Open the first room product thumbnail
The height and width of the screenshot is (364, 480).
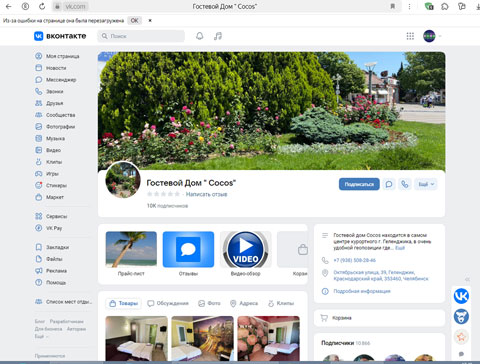(137, 339)
